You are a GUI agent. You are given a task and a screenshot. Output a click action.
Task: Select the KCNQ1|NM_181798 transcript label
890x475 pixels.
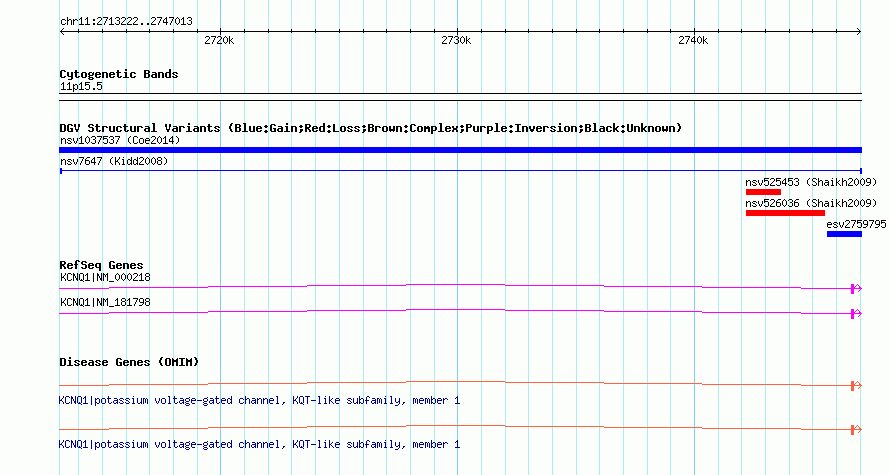tap(105, 302)
